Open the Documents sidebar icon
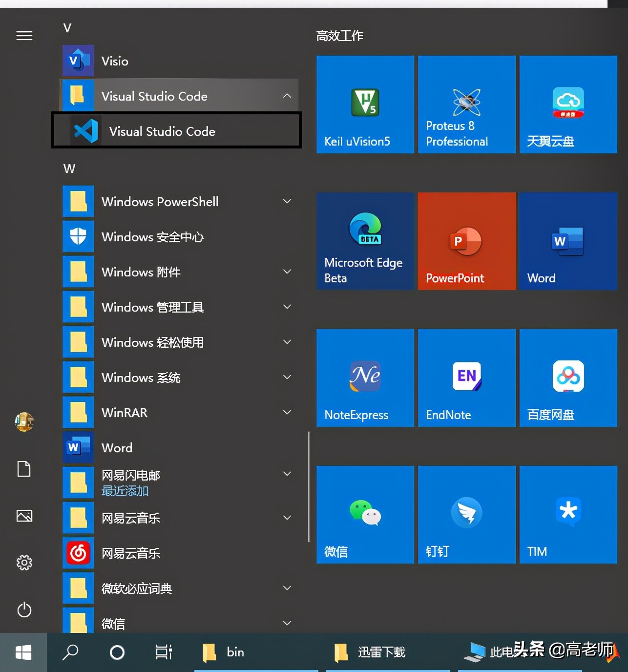Viewport: 628px width, 672px height. tap(24, 469)
